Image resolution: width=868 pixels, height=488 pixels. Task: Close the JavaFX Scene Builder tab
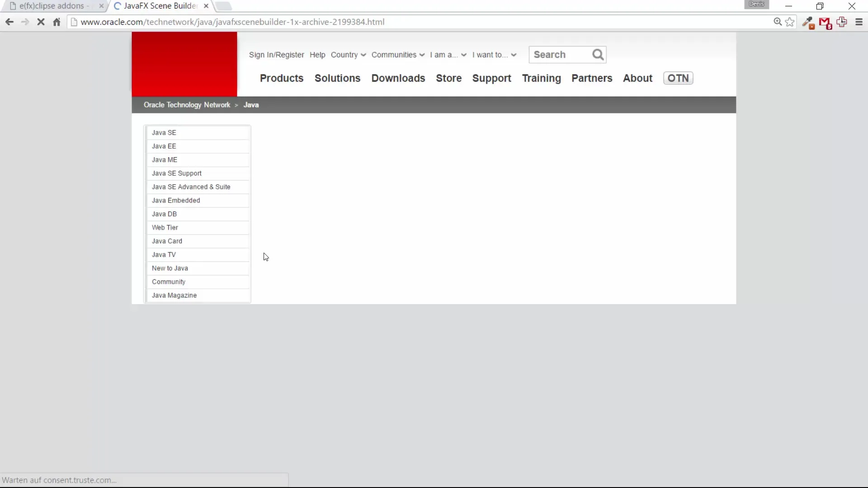tap(206, 6)
